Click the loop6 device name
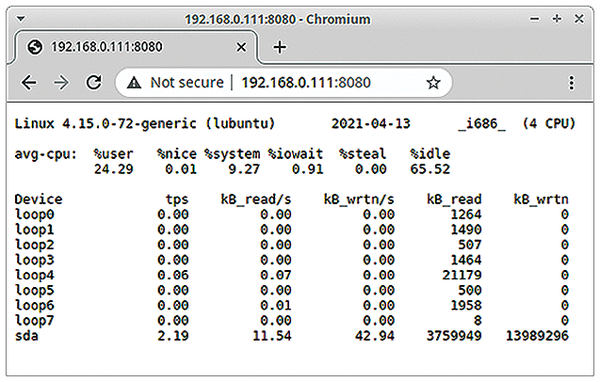The width and height of the screenshot is (600, 382). click(34, 306)
